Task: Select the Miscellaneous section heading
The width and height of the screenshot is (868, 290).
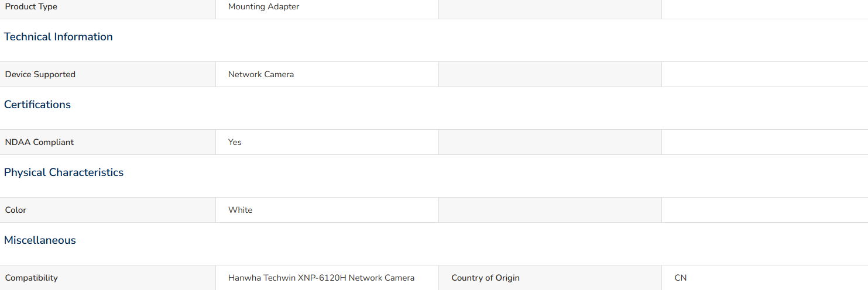Action: coord(40,240)
